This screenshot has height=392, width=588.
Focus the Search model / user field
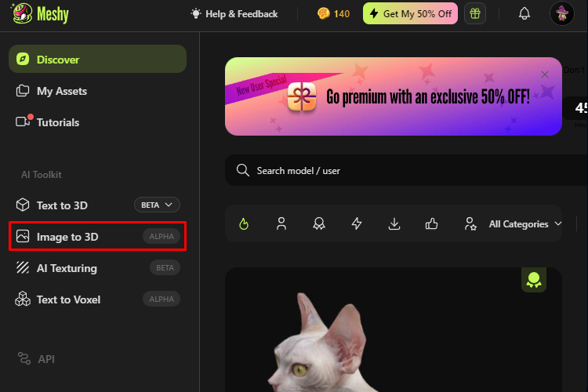coord(406,170)
